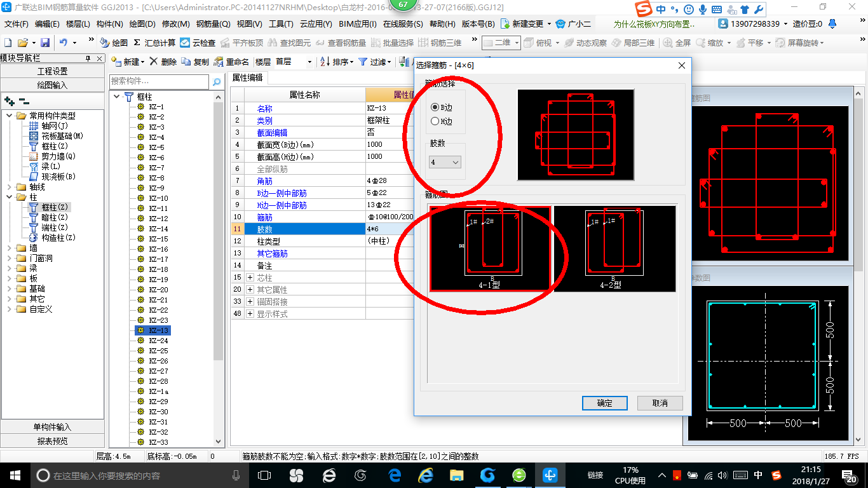This screenshot has height=488, width=868.
Task: Open the 新建 dropdown arrow
Action: (142, 62)
